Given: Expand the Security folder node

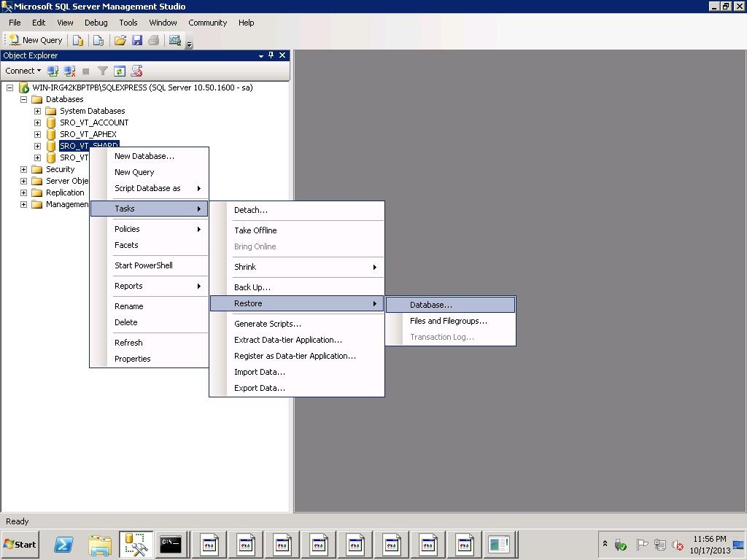Looking at the screenshot, I should pyautogui.click(x=23, y=169).
